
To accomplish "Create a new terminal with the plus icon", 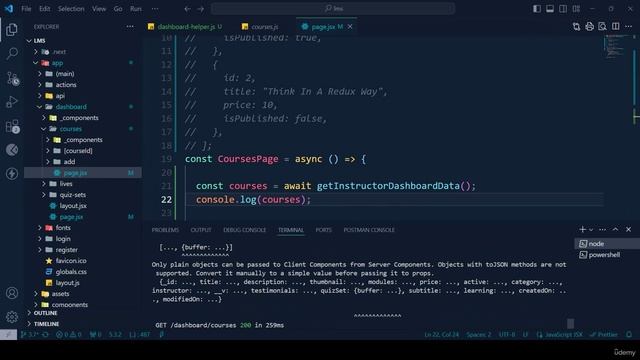I will (x=582, y=229).
